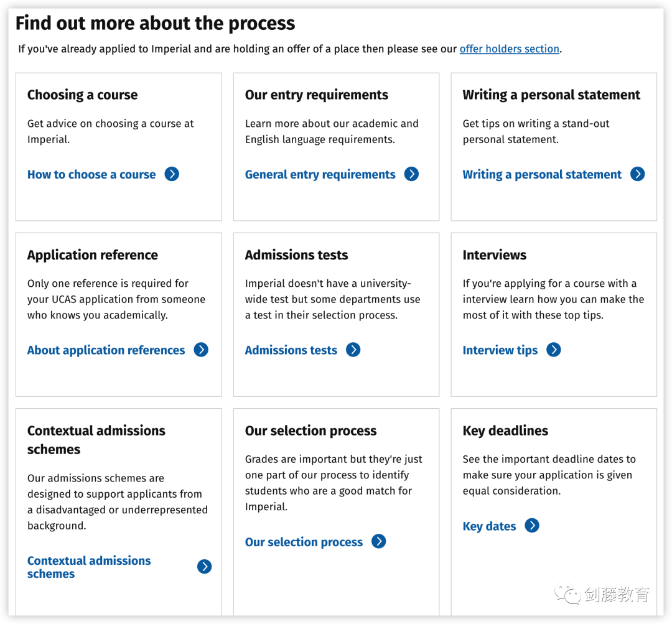Open the Key dates link
Image resolution: width=672 pixels, height=624 pixels.
[x=489, y=526]
